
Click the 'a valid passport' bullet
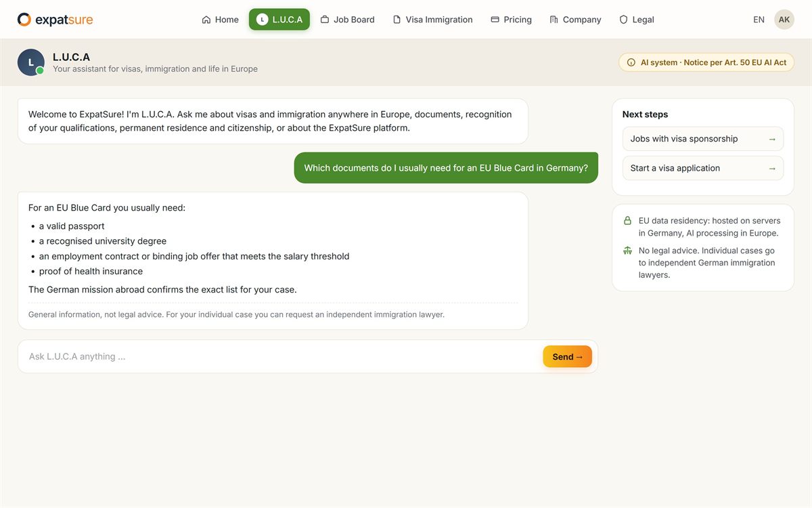coord(72,226)
